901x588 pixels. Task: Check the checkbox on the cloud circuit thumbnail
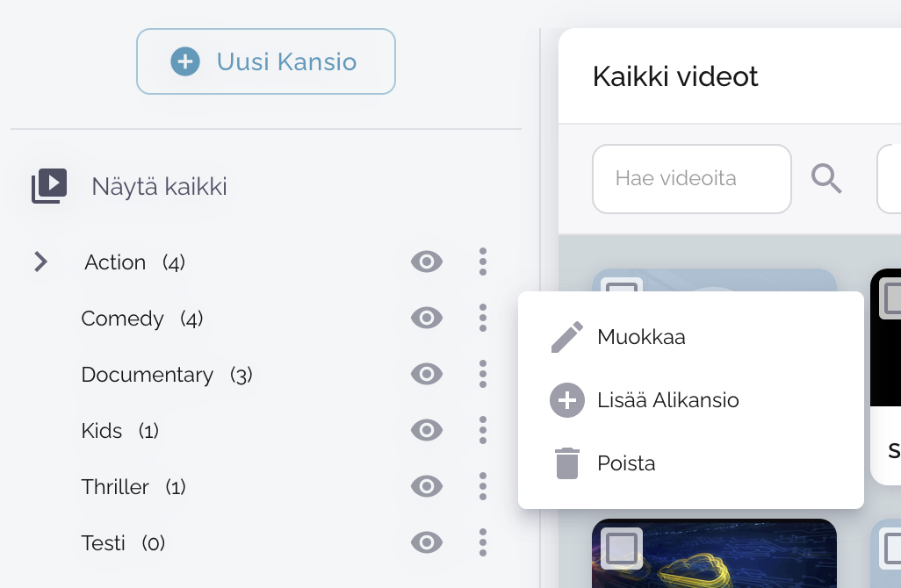pyautogui.click(x=622, y=549)
